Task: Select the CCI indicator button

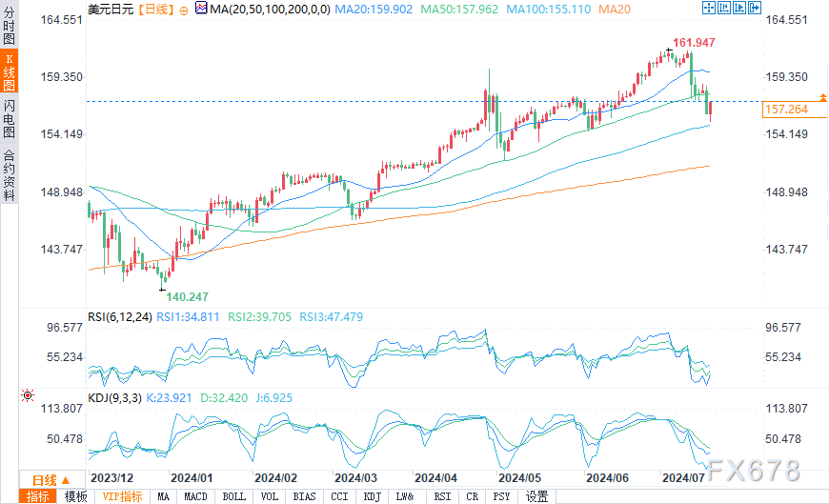Action: tap(339, 496)
